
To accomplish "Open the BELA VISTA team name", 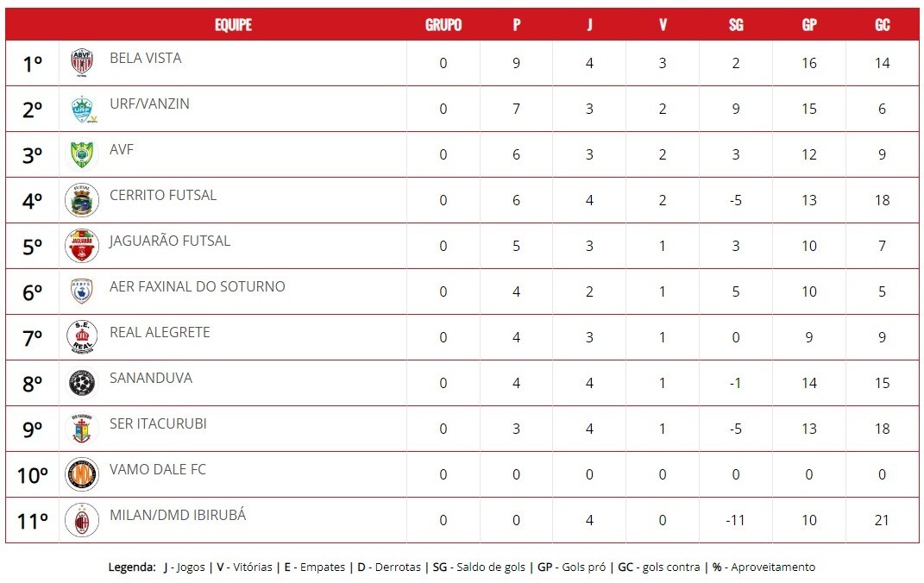I will (146, 58).
